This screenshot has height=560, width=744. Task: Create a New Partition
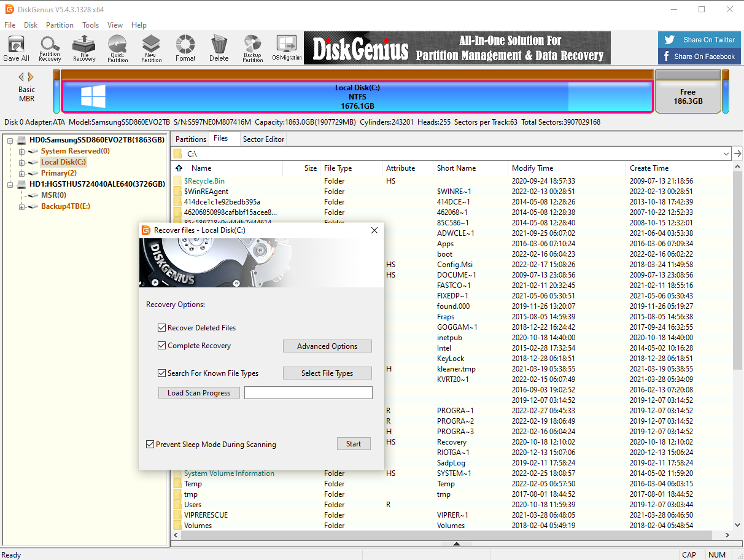pyautogui.click(x=151, y=48)
